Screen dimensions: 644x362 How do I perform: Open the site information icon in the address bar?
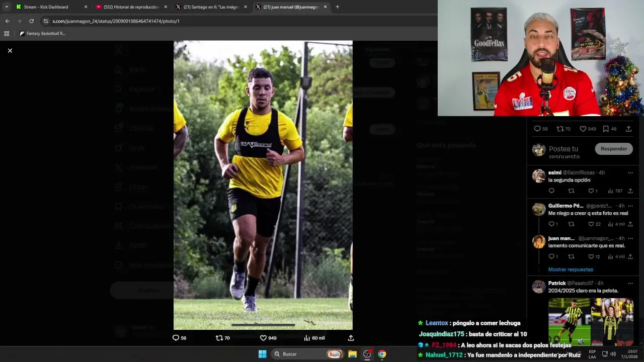46,21
